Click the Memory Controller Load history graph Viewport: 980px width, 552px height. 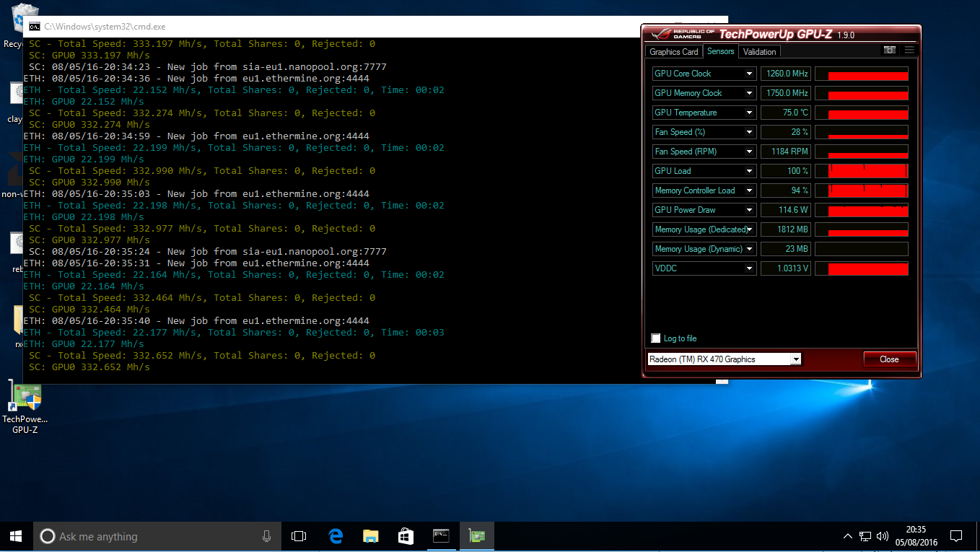tap(862, 190)
